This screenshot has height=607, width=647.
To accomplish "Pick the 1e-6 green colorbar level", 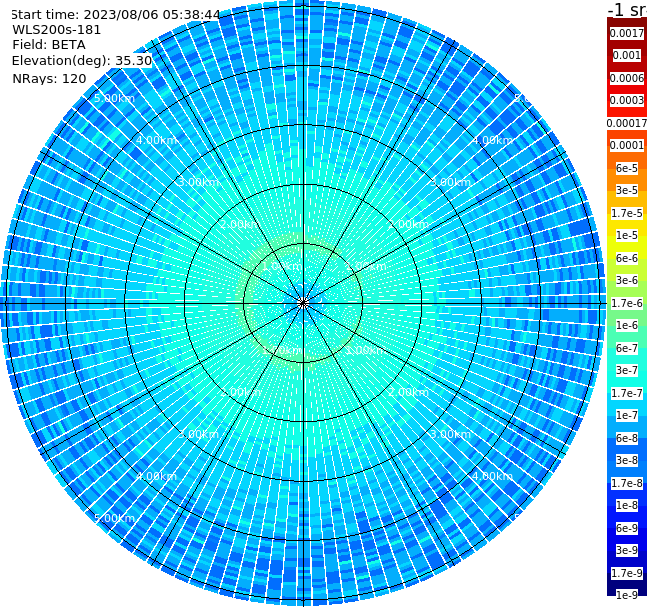I will pos(627,325).
